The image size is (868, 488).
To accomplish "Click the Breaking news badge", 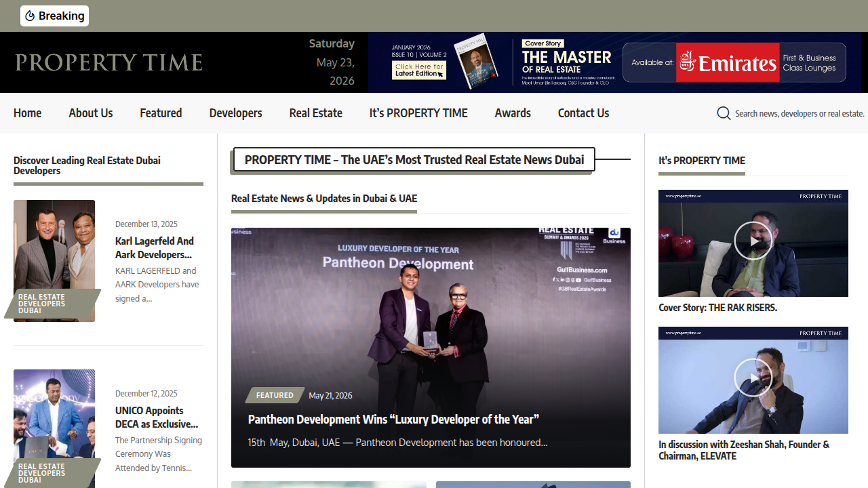I will click(54, 16).
